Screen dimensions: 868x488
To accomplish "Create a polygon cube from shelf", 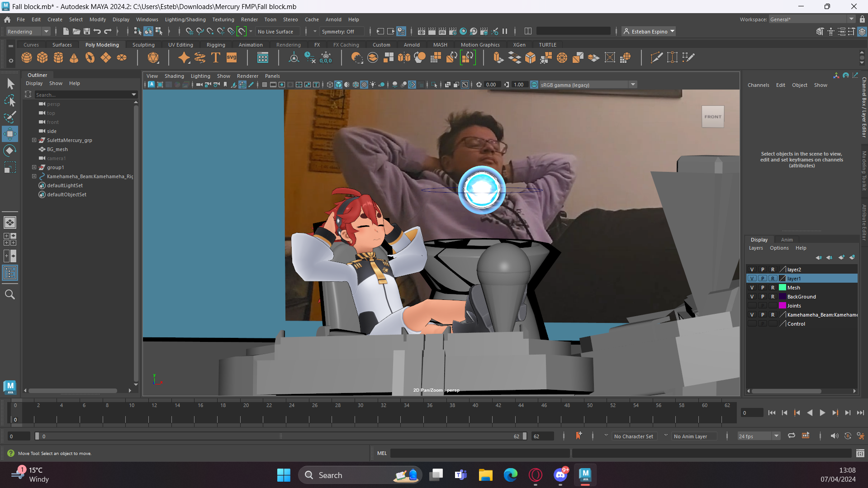I will click(43, 57).
